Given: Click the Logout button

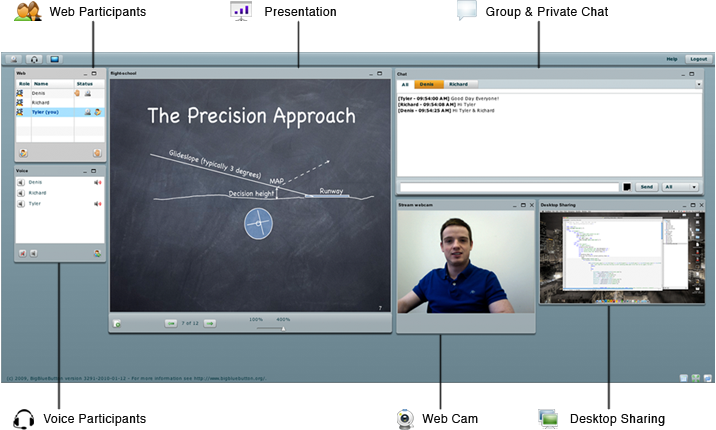Looking at the screenshot, I should click(698, 60).
